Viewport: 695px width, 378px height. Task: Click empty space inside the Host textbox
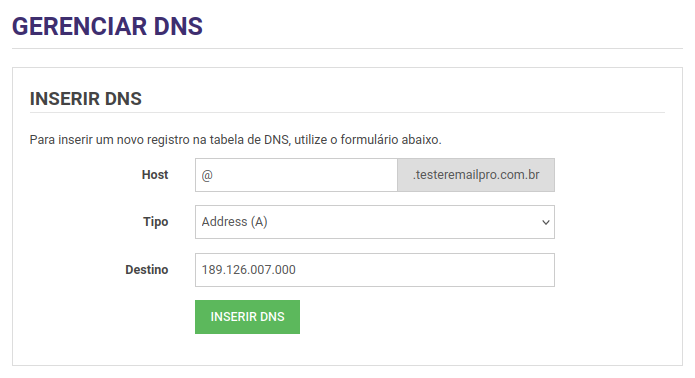coord(306,175)
